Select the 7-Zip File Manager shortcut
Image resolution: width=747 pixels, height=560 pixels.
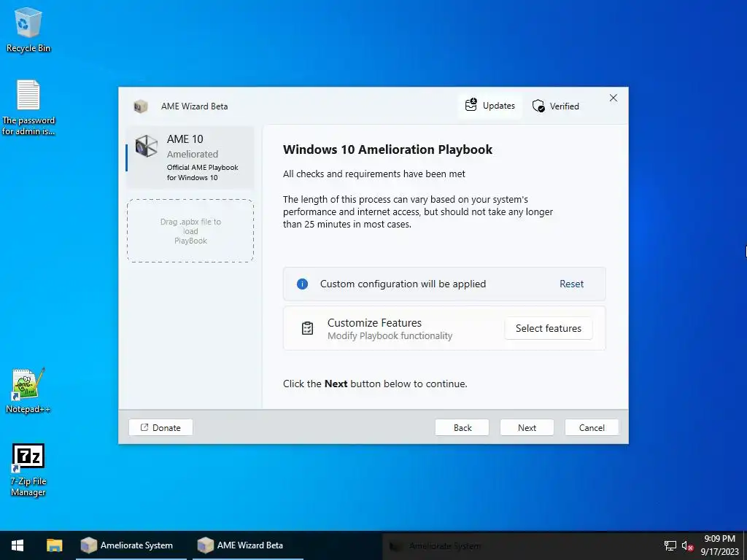pyautogui.click(x=28, y=470)
